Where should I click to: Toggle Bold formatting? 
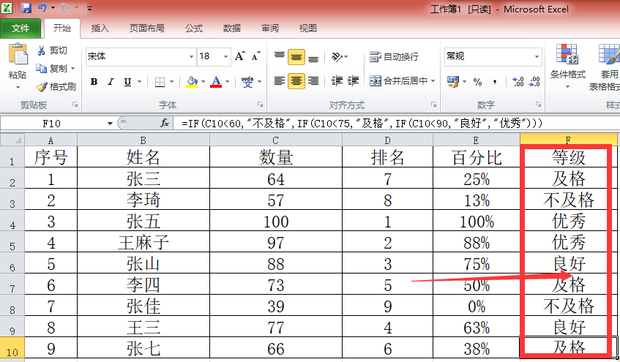click(94, 82)
